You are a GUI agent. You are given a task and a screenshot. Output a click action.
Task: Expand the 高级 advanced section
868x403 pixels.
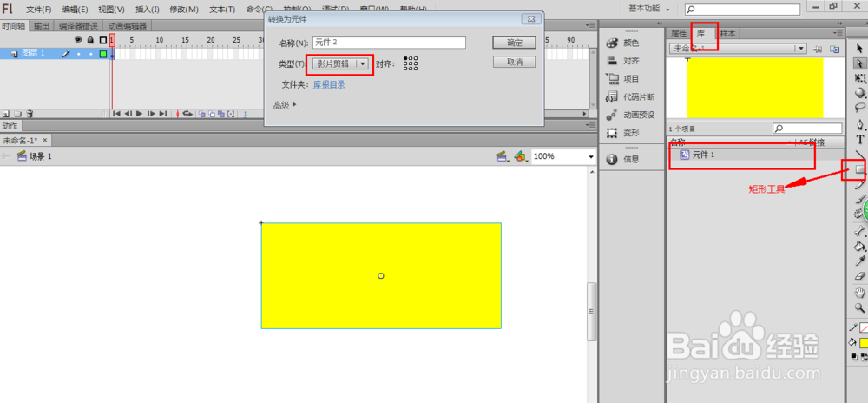(285, 104)
